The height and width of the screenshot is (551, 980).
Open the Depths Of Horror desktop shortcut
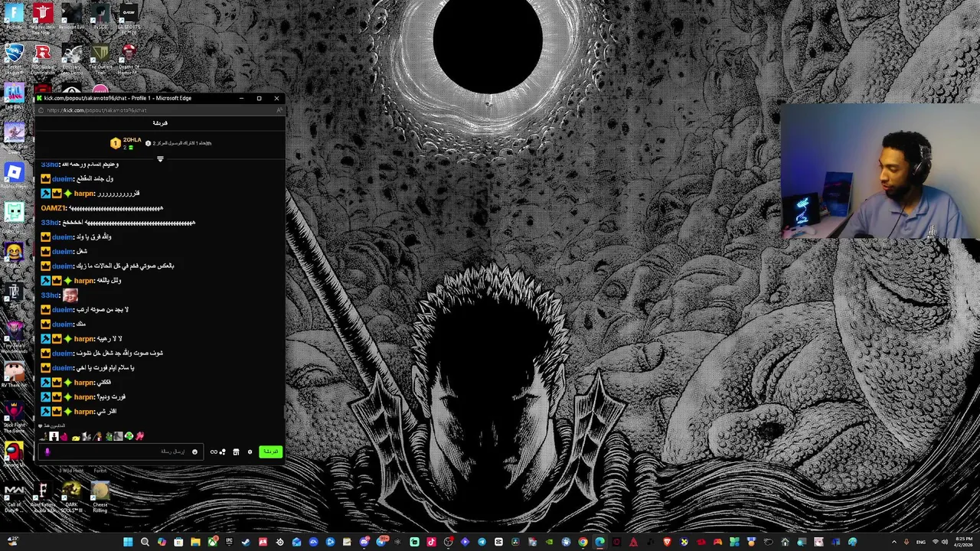click(129, 57)
